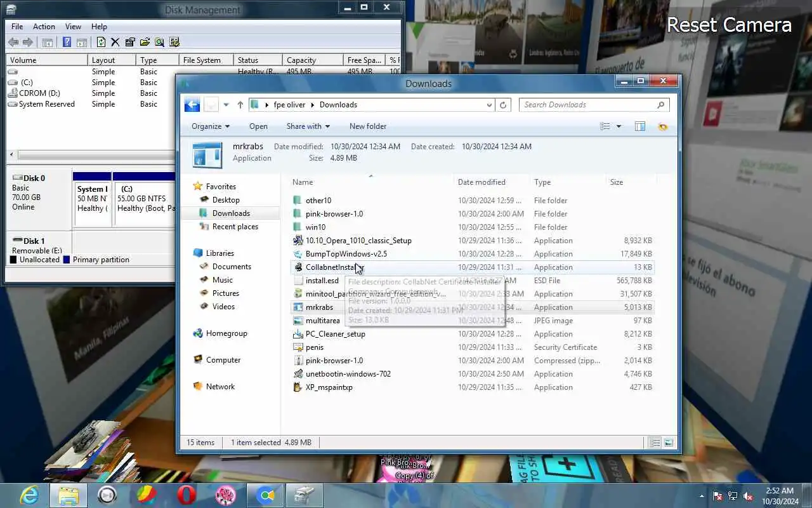Open Action menu in Disk Management

(44, 27)
